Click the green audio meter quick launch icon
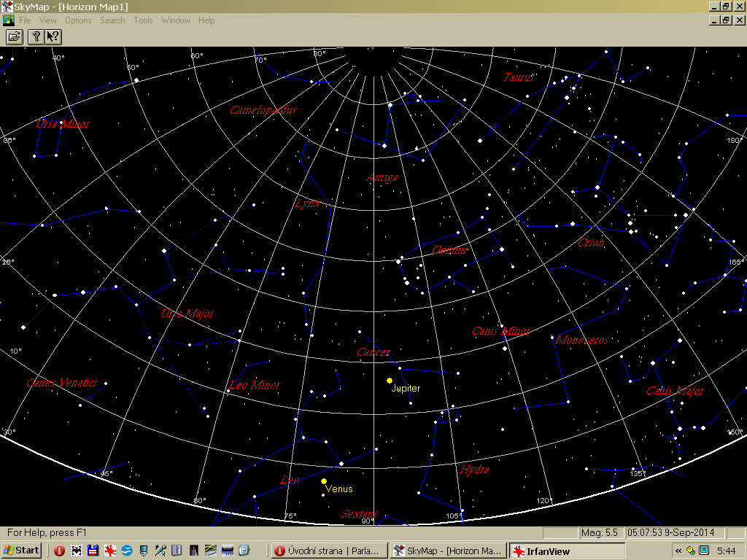Screen dimensions: 747x560 pos(193,551)
